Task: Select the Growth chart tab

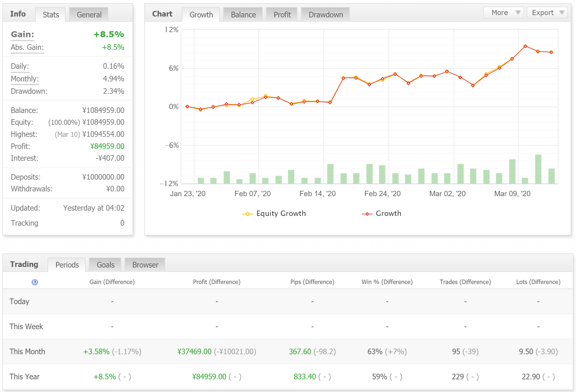Action: tap(201, 15)
